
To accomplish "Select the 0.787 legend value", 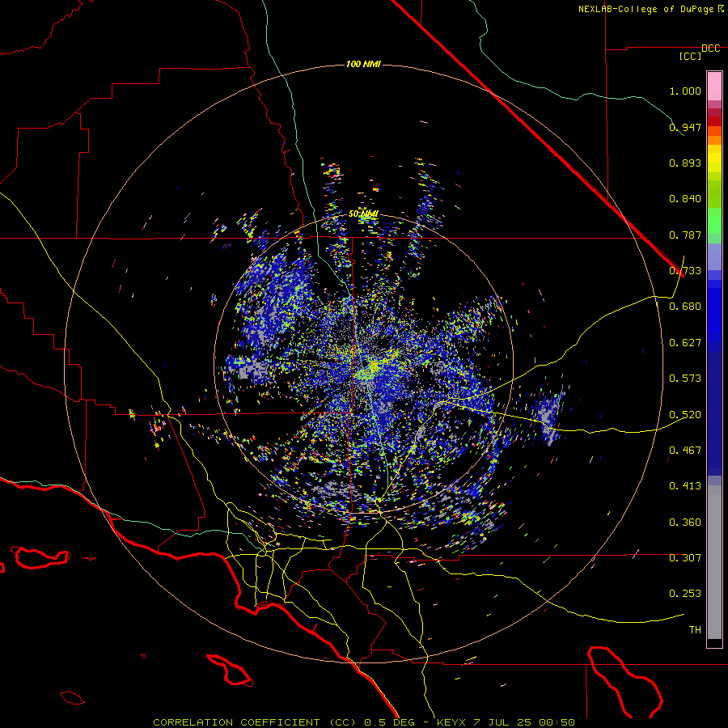I will tap(685, 235).
